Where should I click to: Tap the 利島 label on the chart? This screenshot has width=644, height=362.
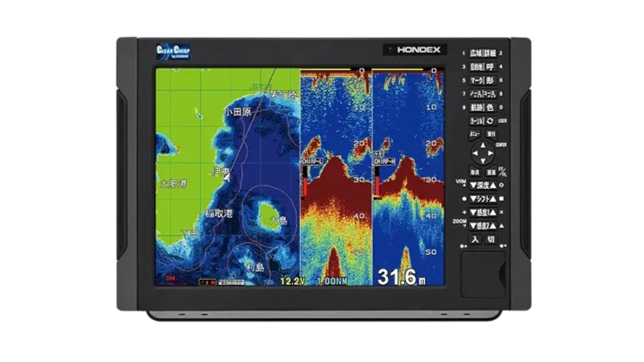pos(255,267)
